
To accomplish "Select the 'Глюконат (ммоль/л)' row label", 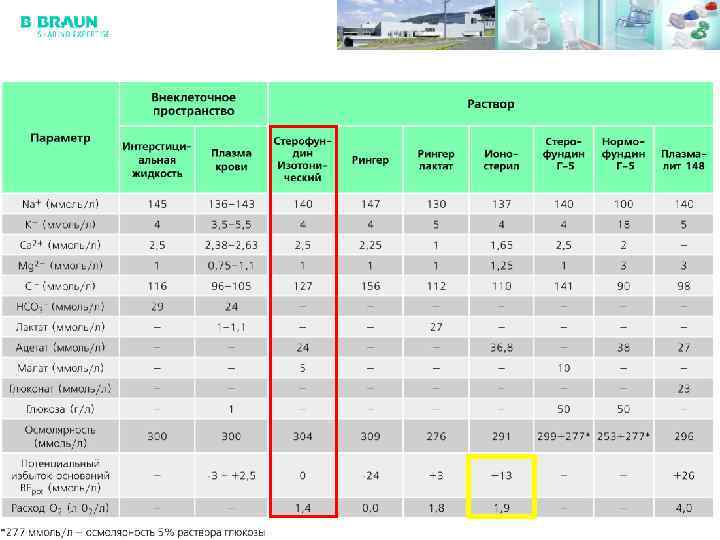I will [60, 388].
